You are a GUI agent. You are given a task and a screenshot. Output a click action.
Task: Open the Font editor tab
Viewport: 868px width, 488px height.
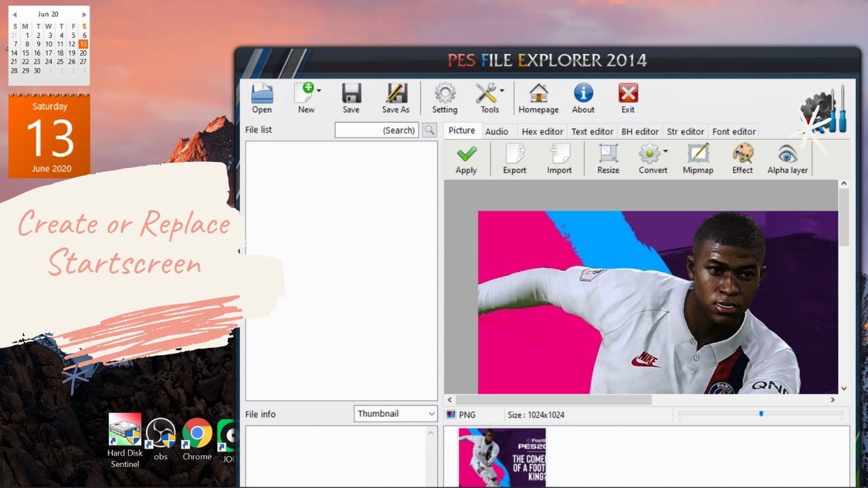[734, 131]
